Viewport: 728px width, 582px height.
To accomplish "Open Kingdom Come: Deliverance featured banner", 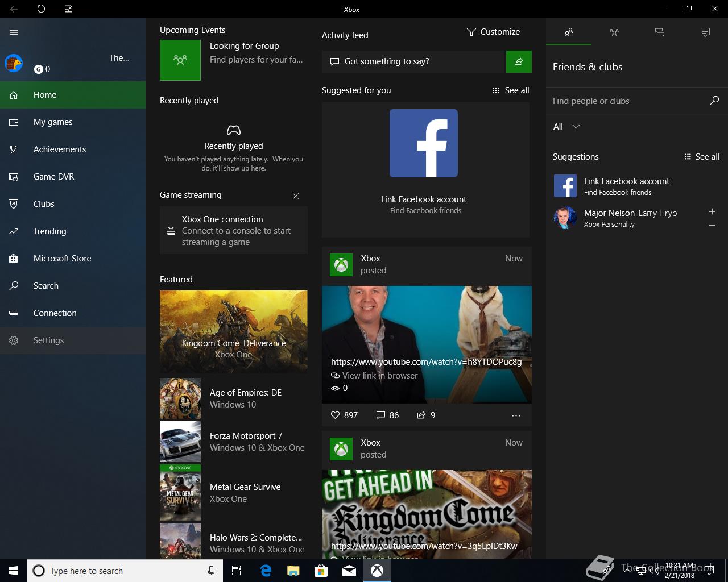I will point(234,331).
